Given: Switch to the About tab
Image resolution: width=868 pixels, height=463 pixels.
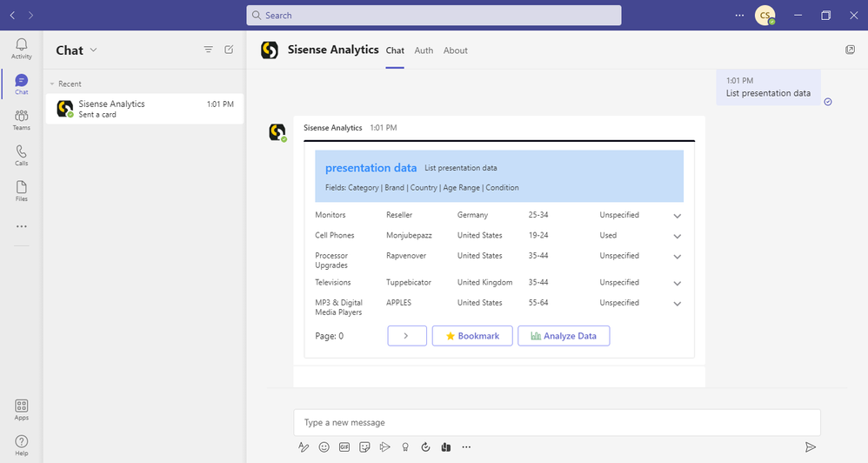Looking at the screenshot, I should (x=456, y=50).
